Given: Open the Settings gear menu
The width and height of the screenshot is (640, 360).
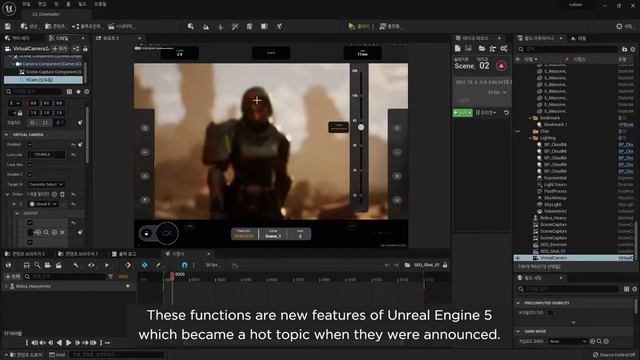Looking at the screenshot, I should click(x=624, y=26).
